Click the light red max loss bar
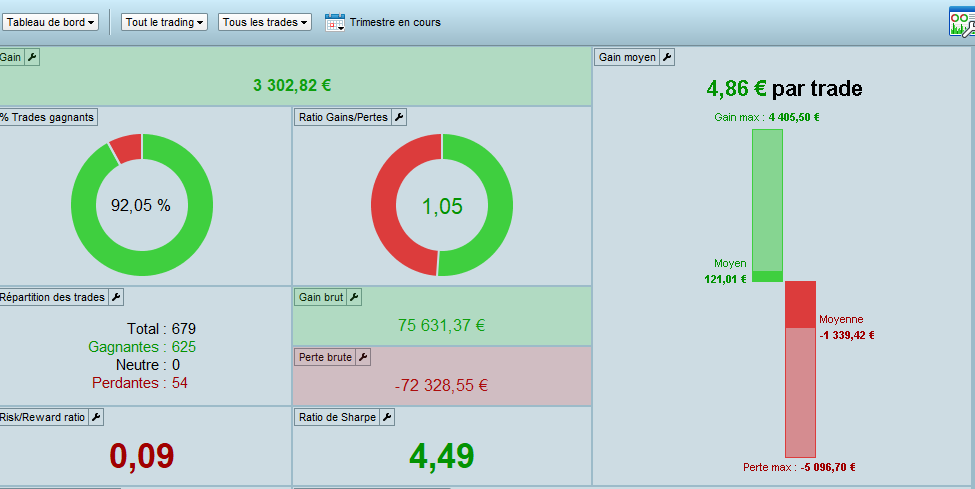This screenshot has height=489, width=975. pyautogui.click(x=800, y=393)
